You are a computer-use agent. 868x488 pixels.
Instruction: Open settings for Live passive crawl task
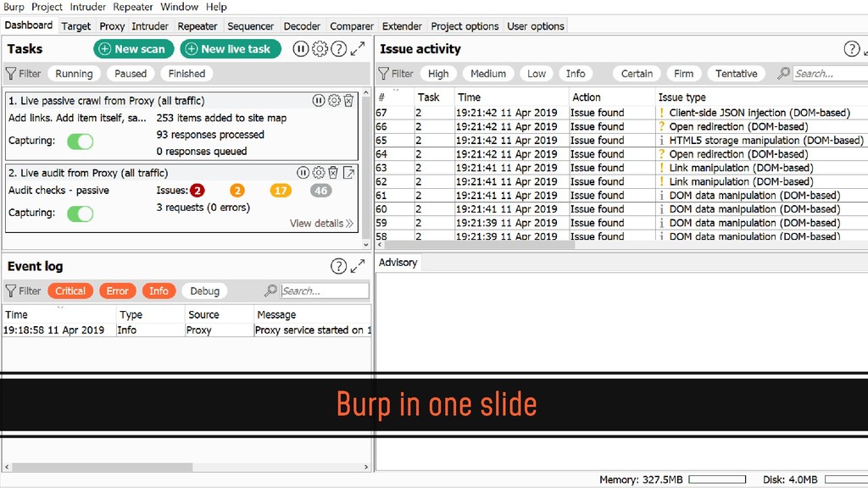[334, 100]
